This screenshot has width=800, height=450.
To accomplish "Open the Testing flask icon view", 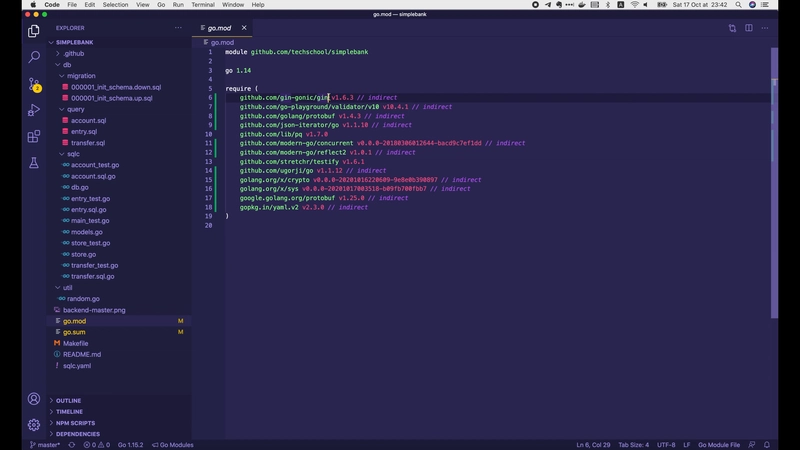I will click(x=34, y=162).
